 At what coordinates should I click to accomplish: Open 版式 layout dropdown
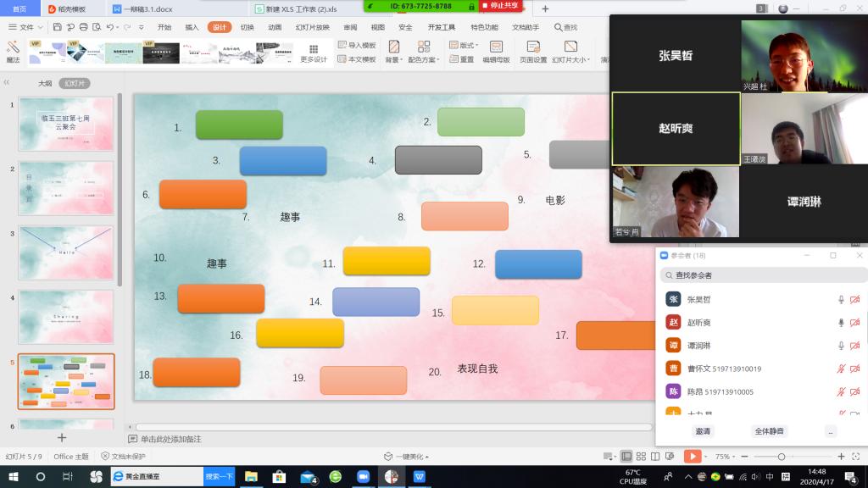coord(464,46)
